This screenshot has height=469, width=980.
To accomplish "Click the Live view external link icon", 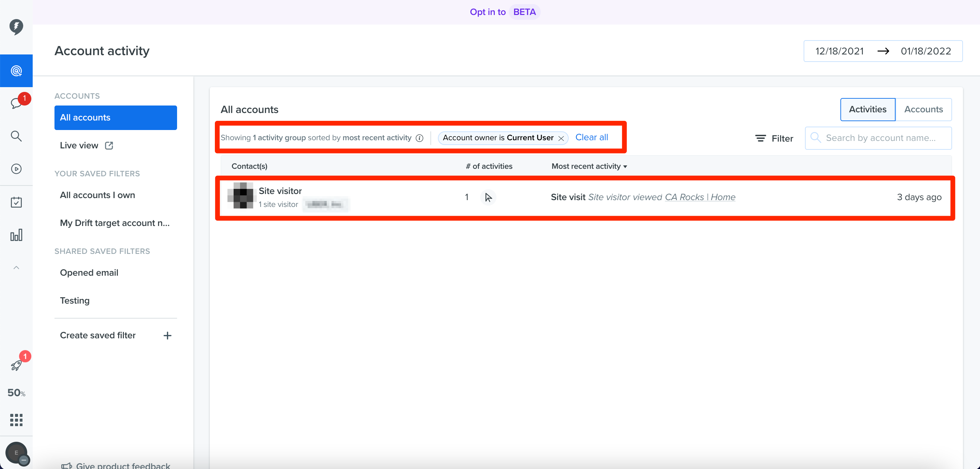I will [109, 145].
